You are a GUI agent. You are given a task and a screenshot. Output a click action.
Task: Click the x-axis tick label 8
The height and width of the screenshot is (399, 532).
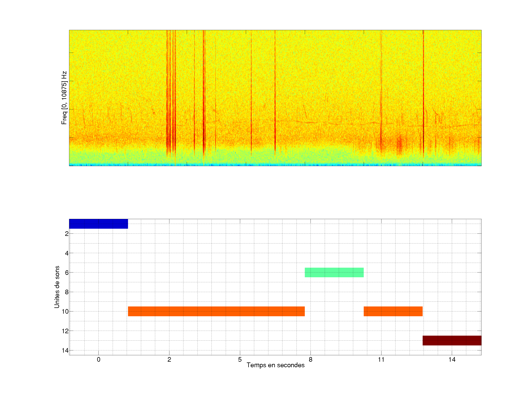pyautogui.click(x=311, y=359)
